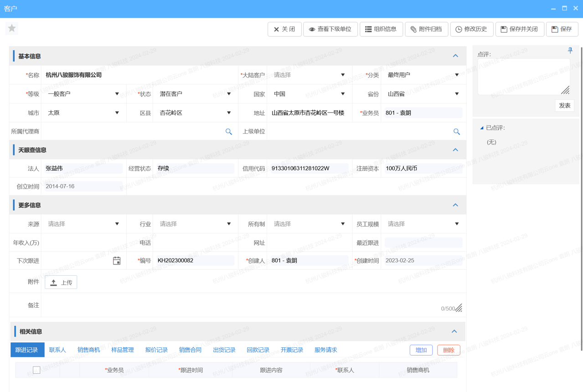Collapse the 基本信息 section
This screenshot has width=583, height=392.
tap(455, 56)
